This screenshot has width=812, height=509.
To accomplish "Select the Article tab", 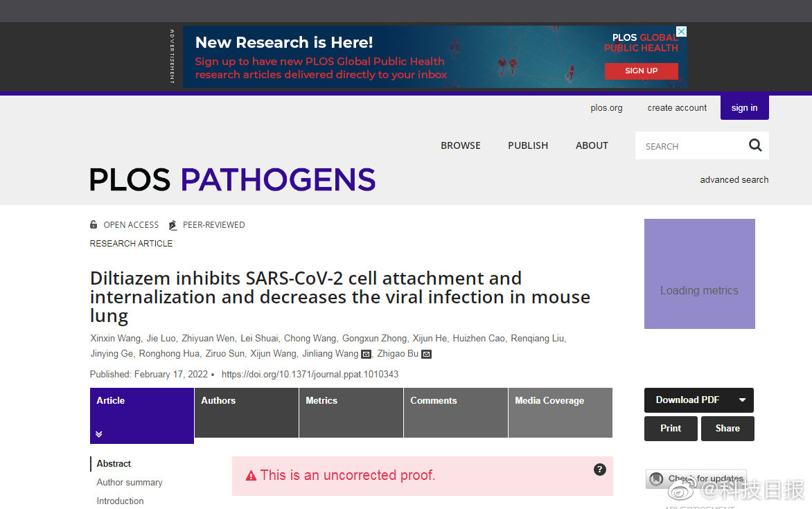I will 142,416.
